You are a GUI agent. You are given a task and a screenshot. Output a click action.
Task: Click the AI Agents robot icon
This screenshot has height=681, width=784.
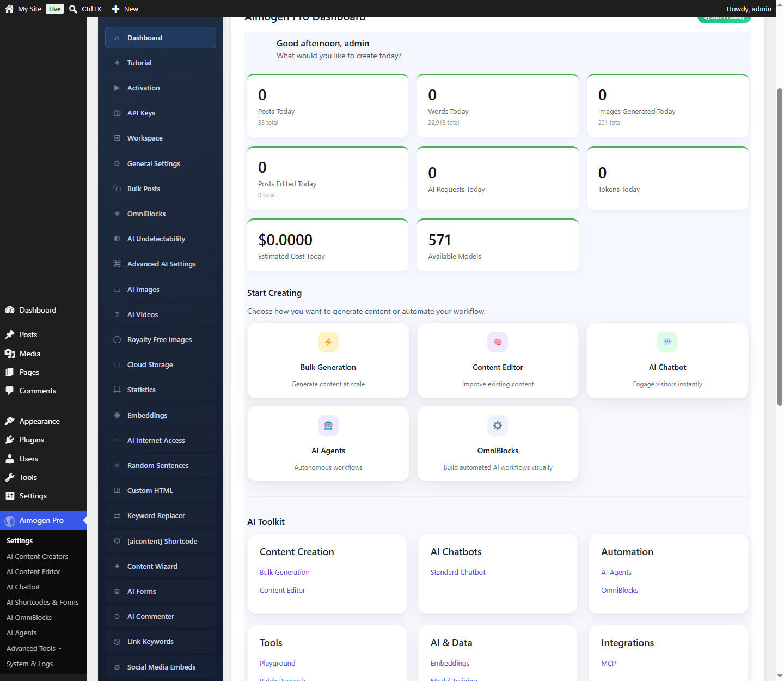coord(328,425)
